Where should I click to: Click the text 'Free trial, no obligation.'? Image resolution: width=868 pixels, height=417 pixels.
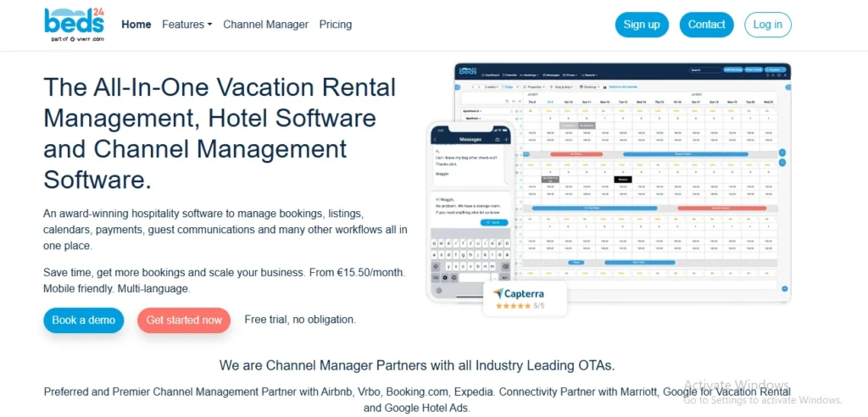point(300,320)
